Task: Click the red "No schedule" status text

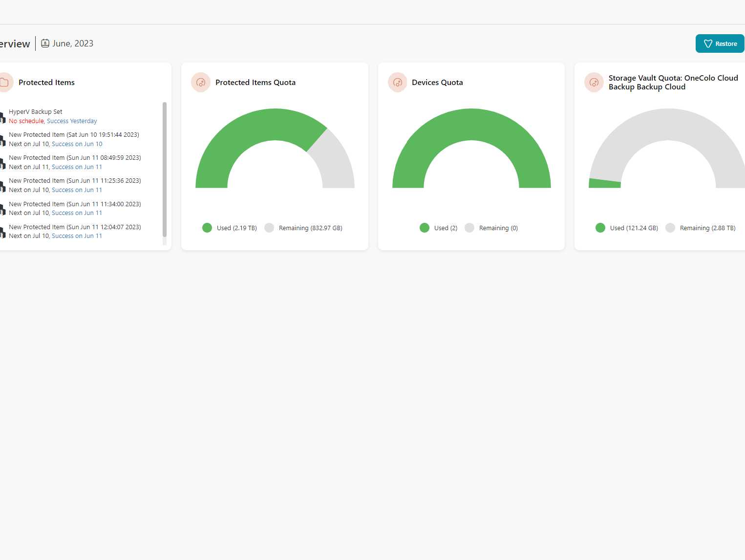Action: (x=26, y=121)
